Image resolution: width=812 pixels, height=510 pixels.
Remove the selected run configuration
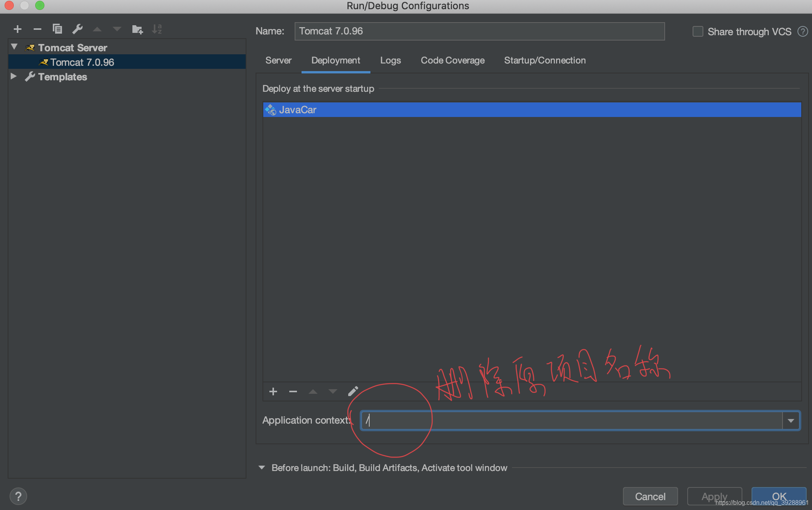click(x=38, y=29)
